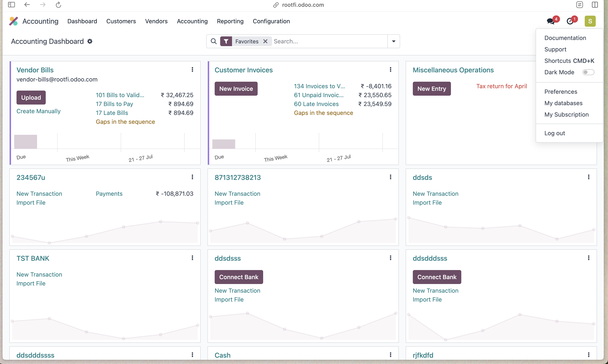Toggle Dark Mode switch
The height and width of the screenshot is (364, 608).
[x=588, y=72]
